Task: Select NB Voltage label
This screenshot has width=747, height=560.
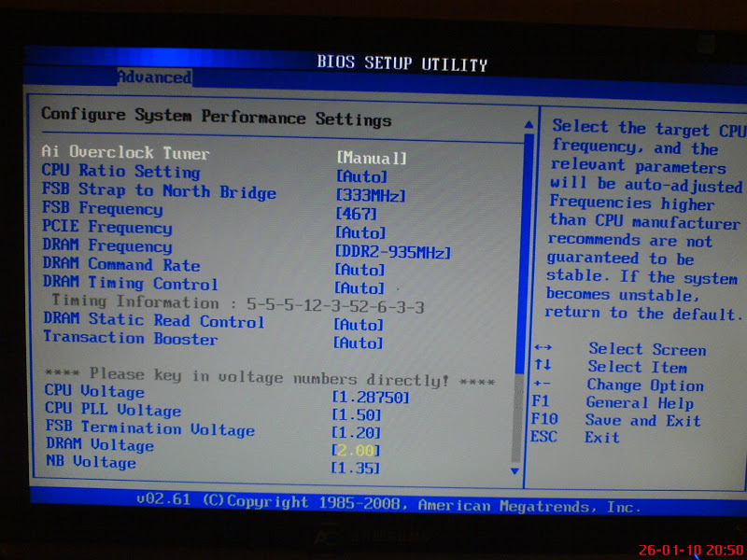Action: pyautogui.click(x=91, y=461)
